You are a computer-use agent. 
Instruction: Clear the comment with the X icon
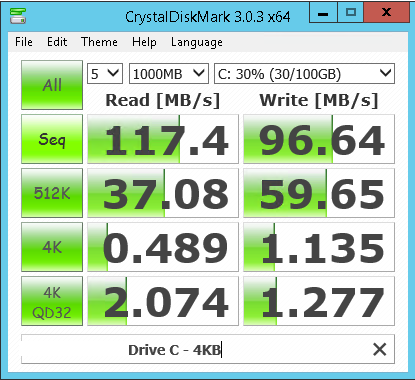tap(380, 350)
